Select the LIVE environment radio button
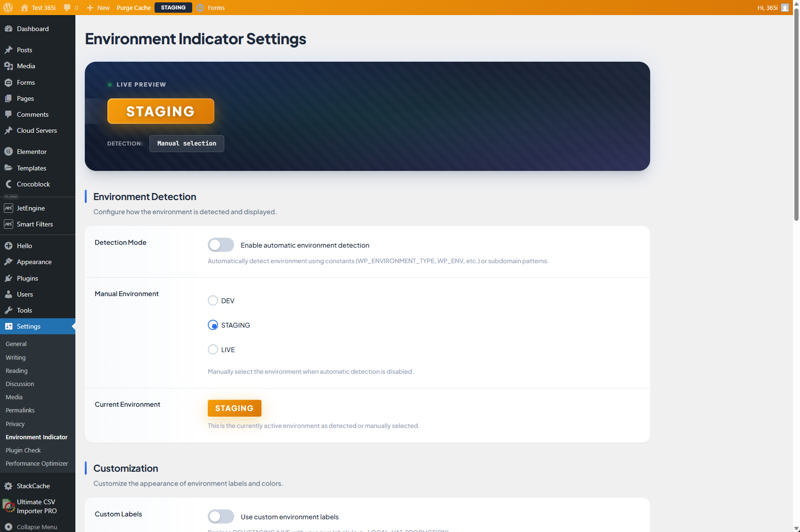The height and width of the screenshot is (532, 800). click(x=213, y=349)
